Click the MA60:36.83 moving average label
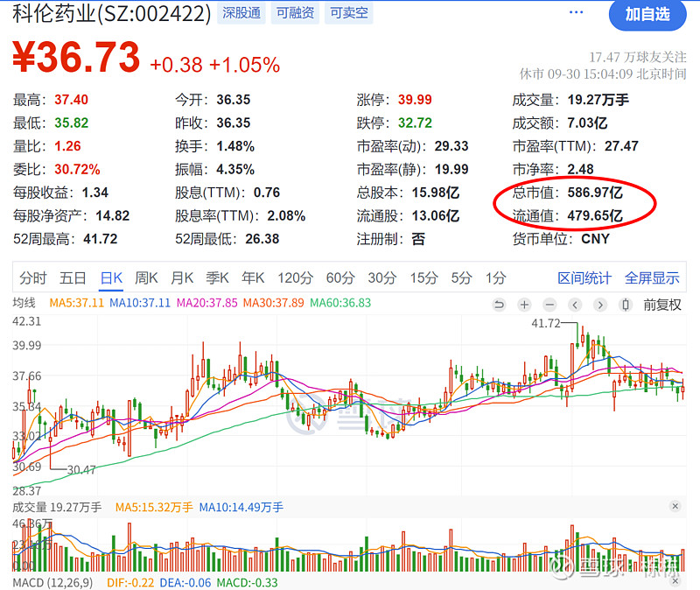Image resolution: width=700 pixels, height=590 pixels. click(x=340, y=303)
